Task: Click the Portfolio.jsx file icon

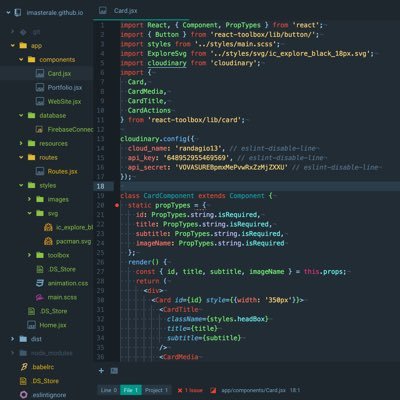Action: click(x=40, y=87)
